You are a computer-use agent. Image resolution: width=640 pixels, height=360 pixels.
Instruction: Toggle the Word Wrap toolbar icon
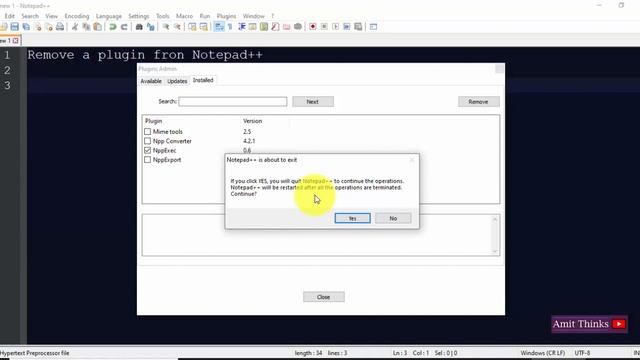[219, 27]
